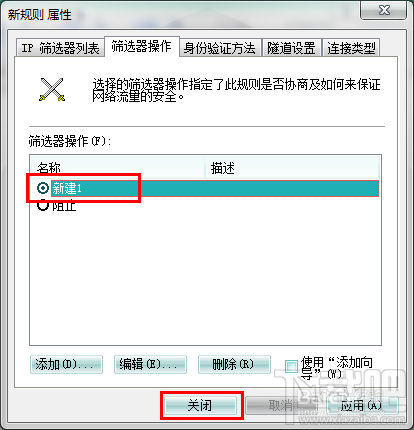Select the 新建1 radio button
This screenshot has width=414, height=430.
[x=43, y=188]
